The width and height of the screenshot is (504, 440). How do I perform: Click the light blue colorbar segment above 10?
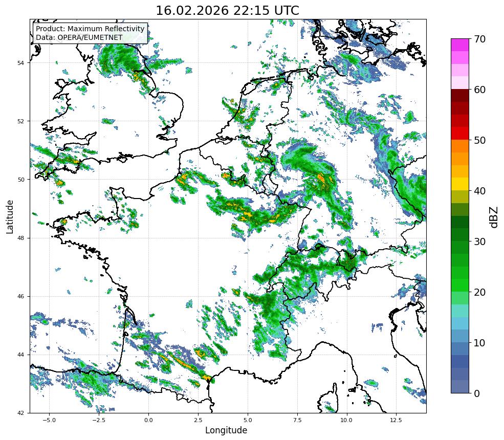pos(460,336)
